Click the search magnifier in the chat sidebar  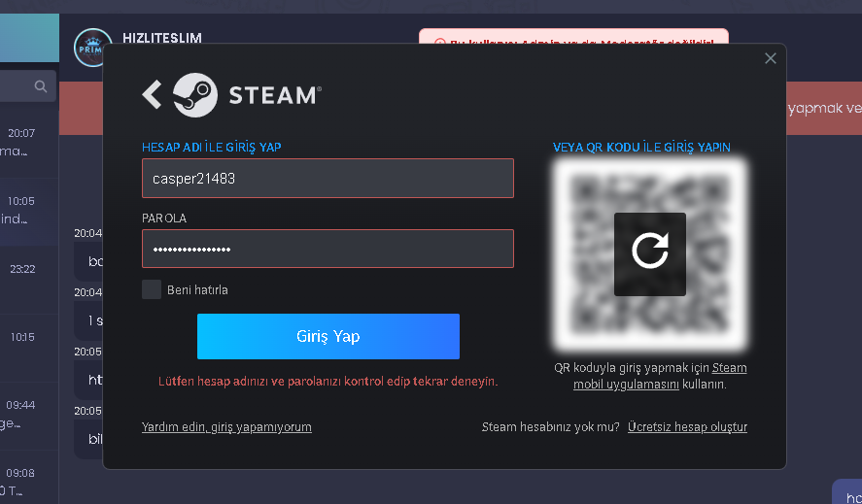pyautogui.click(x=41, y=86)
